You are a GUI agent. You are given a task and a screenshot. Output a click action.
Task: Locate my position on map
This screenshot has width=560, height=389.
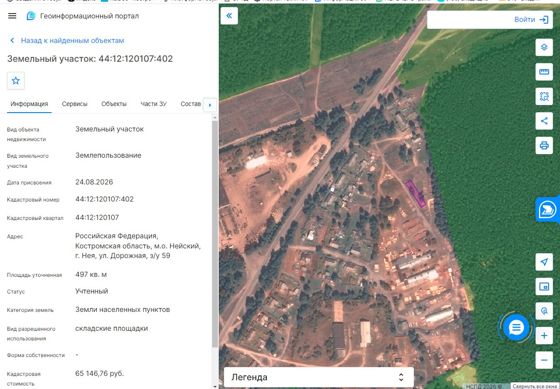[544, 262]
